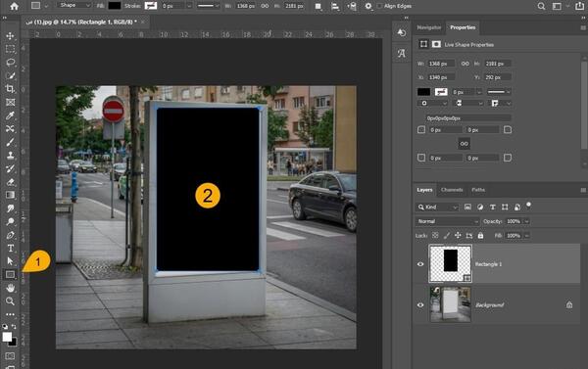Hide the Rectangle 1 layer
This screenshot has height=369, width=588.
click(420, 264)
